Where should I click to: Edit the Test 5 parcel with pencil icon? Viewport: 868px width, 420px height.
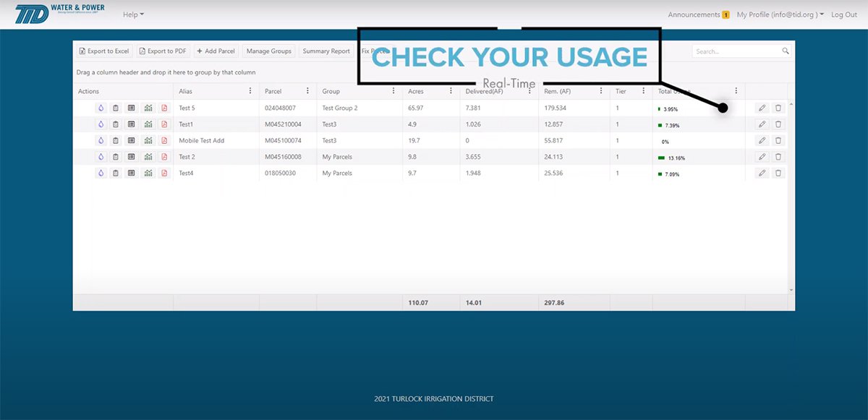(x=762, y=108)
